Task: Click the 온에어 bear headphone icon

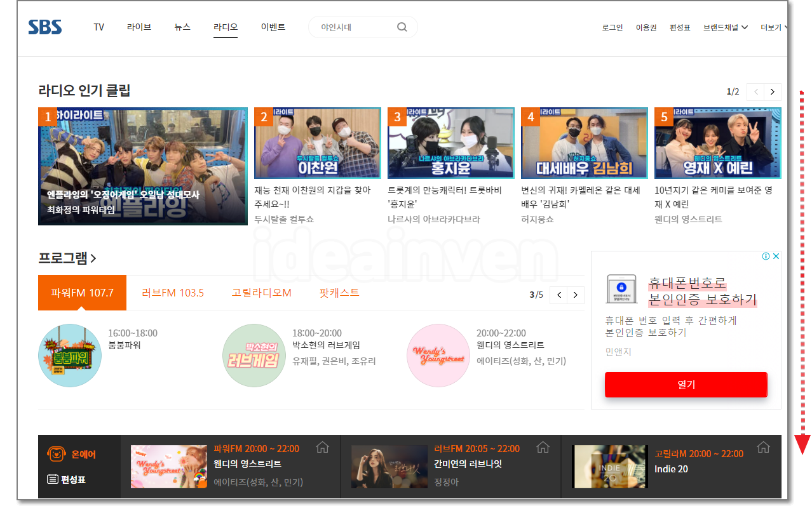Action: coord(57,454)
